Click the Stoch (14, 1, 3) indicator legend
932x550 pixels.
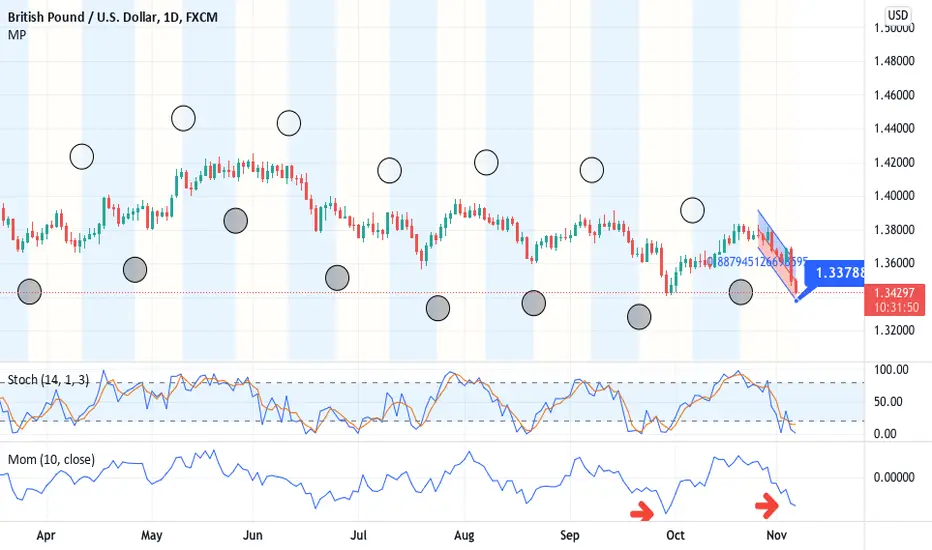48,379
